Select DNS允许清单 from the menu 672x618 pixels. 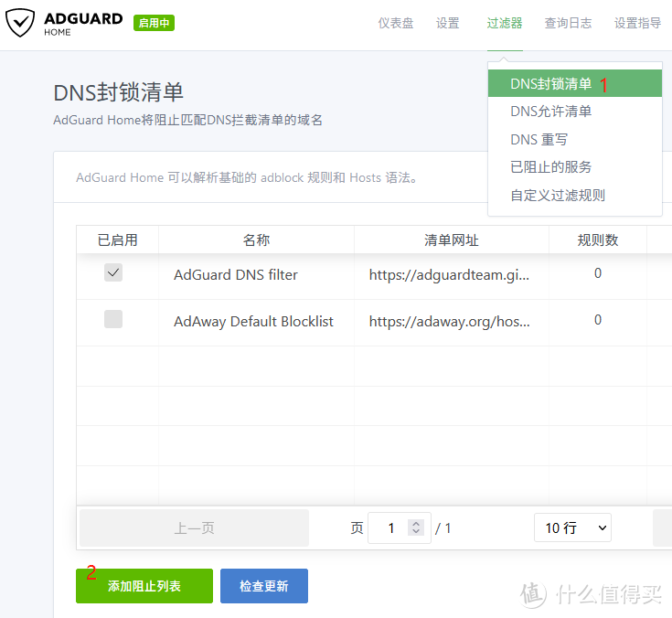point(575,112)
